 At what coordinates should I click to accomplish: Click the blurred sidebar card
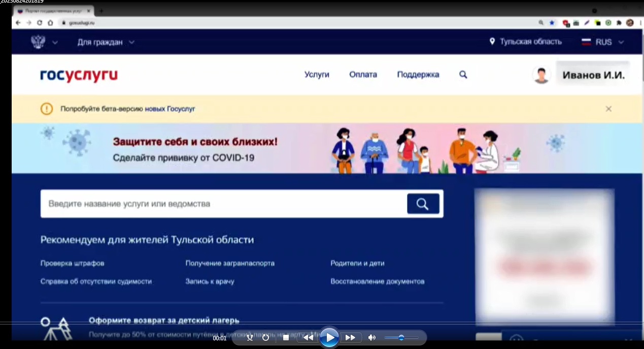545,257
